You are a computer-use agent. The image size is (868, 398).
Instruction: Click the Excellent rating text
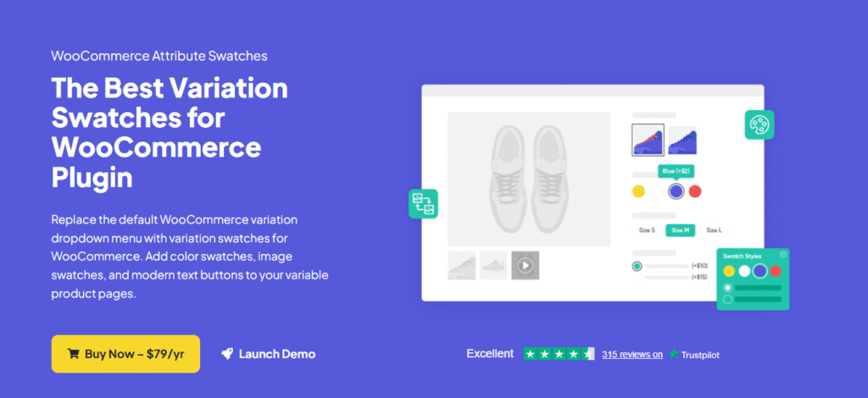[490, 354]
